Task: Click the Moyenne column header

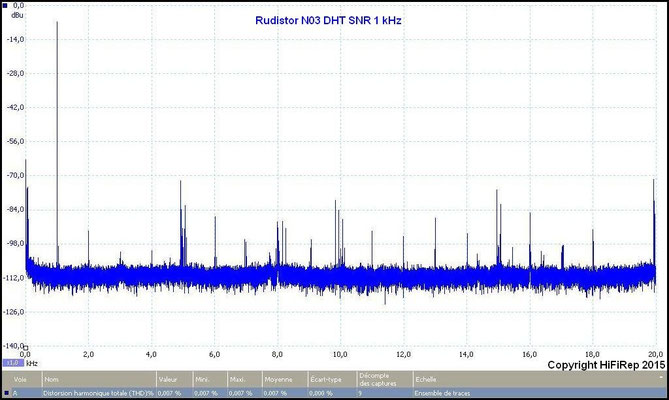Action: 278,380
